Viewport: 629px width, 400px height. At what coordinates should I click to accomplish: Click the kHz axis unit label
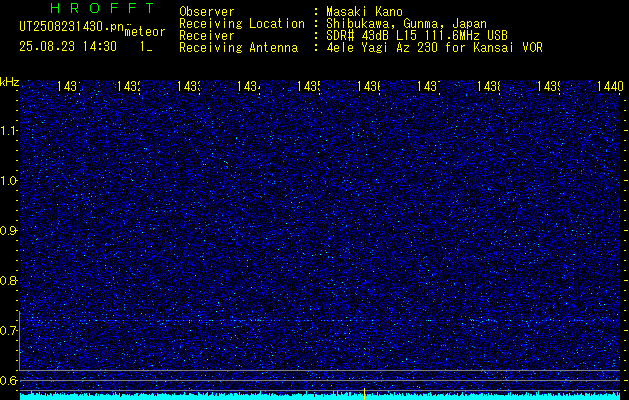click(x=9, y=83)
